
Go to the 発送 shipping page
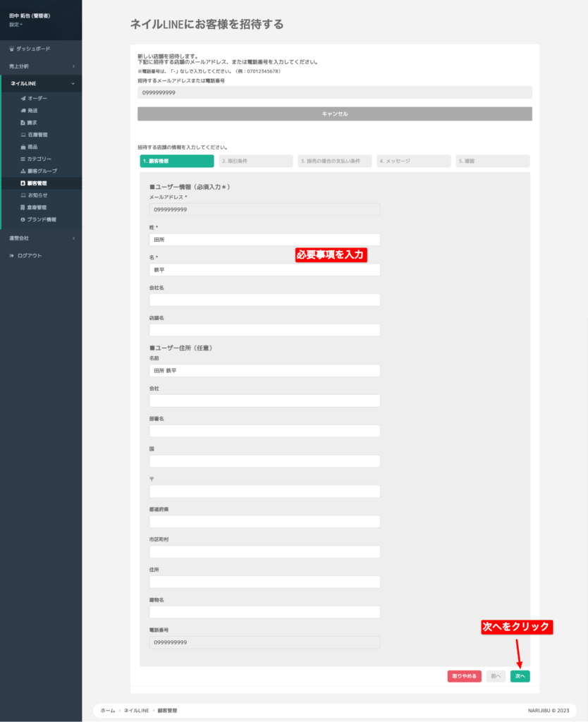[33, 111]
